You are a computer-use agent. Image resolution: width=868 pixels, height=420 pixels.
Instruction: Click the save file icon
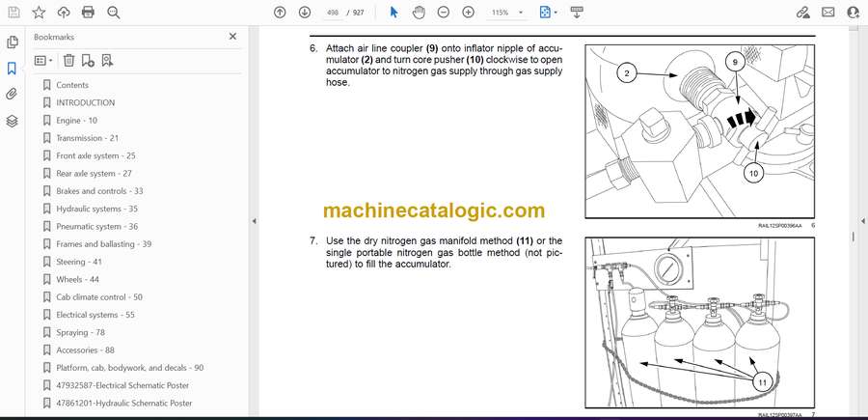pos(14,13)
